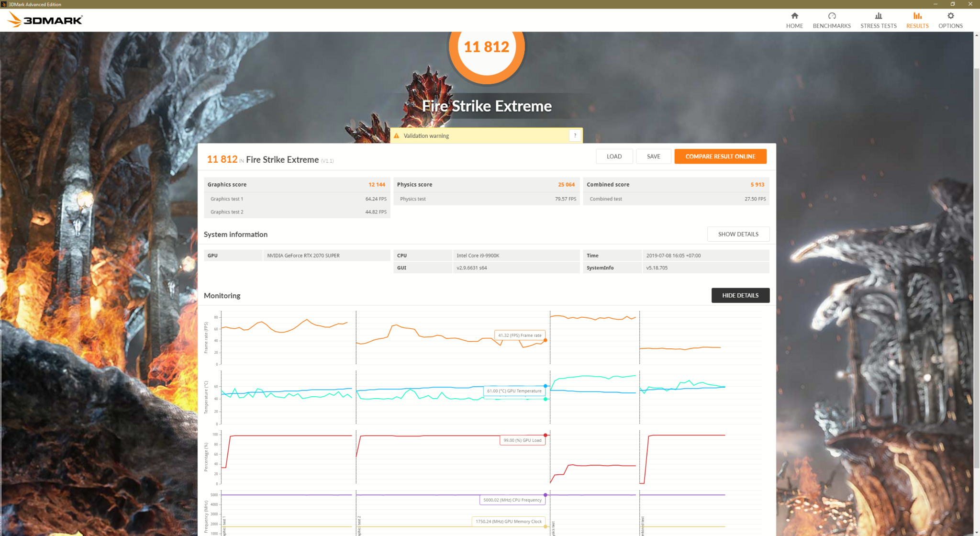The image size is (980, 536).
Task: Click the 1750.24 MHz GPU Memory Clock tooltip
Action: (508, 522)
